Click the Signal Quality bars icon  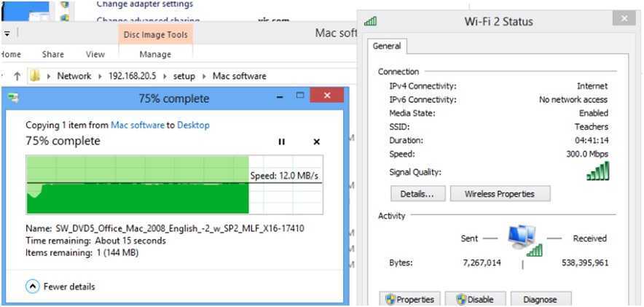(597, 171)
